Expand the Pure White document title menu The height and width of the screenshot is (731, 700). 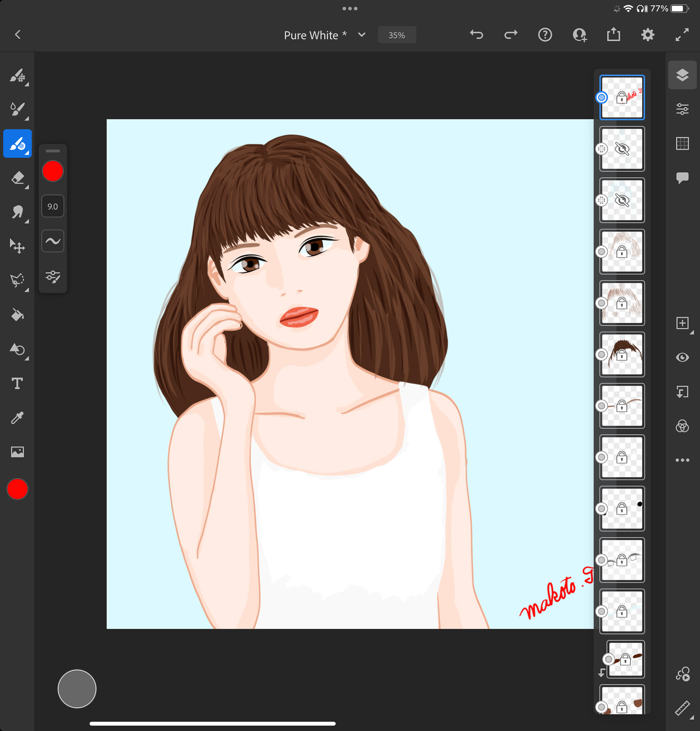[361, 35]
